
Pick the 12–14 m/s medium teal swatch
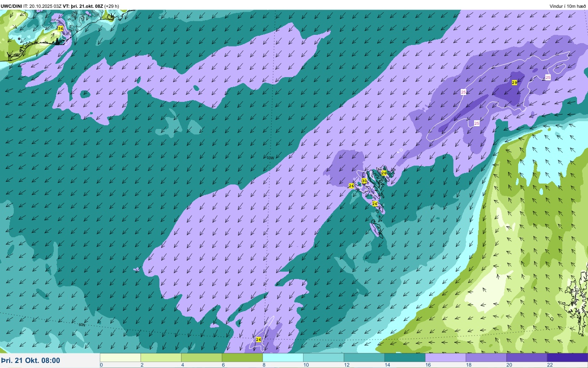(364, 357)
